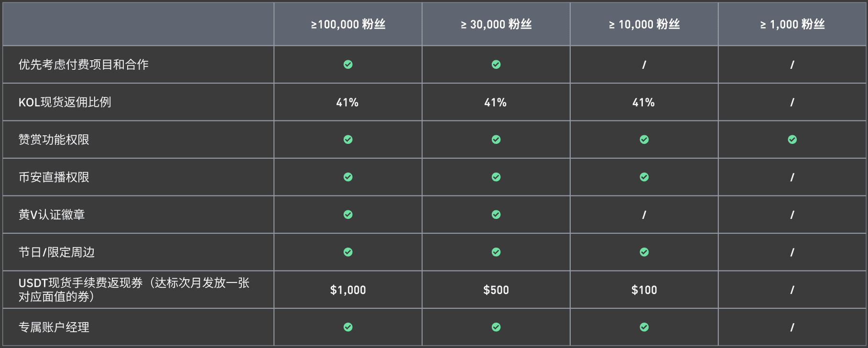This screenshot has height=348, width=868.
Task: Click the $500 返现券 value
Action: coord(496,290)
